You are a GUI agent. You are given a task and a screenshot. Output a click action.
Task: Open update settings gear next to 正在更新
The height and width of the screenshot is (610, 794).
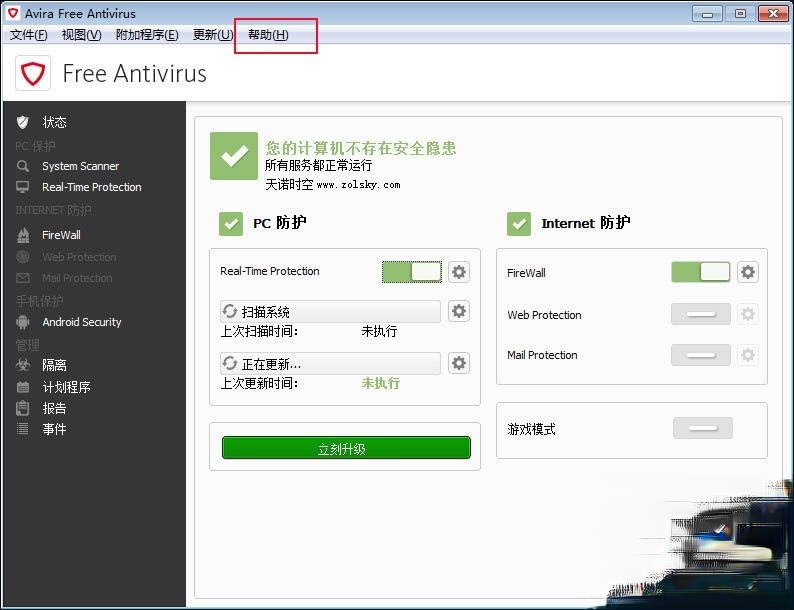[459, 363]
